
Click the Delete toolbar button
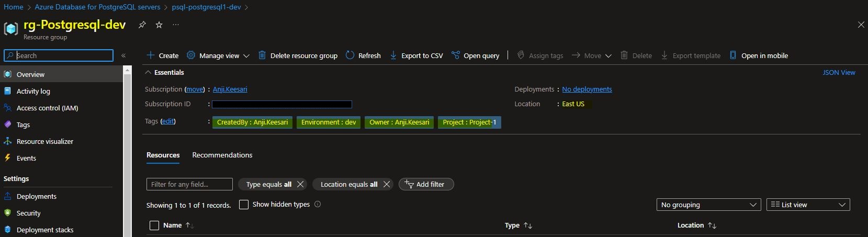pos(636,55)
